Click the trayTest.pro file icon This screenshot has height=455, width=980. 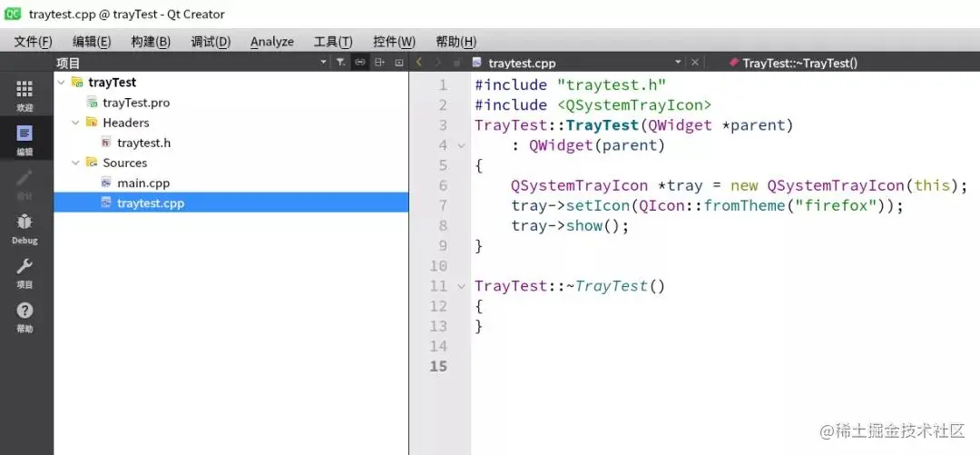pyautogui.click(x=92, y=103)
